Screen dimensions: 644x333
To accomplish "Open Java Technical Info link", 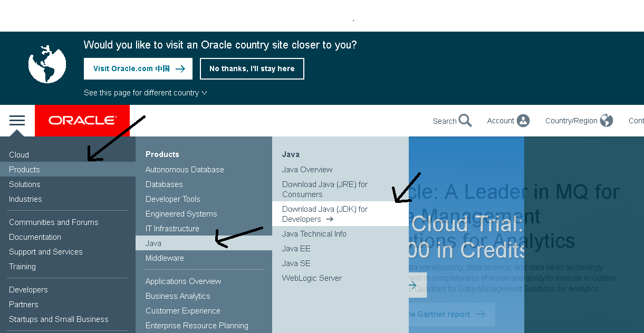I will pos(314,233).
